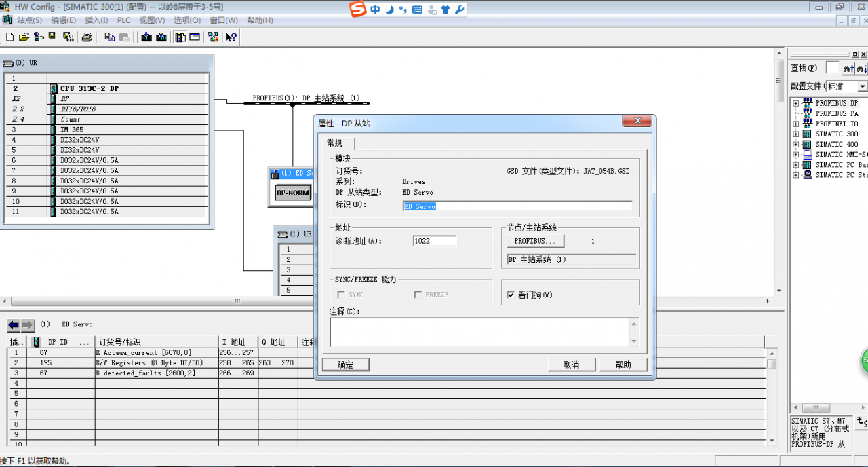Click the Open folder toolbar icon
Viewport: 868px width, 467px height.
point(24,37)
